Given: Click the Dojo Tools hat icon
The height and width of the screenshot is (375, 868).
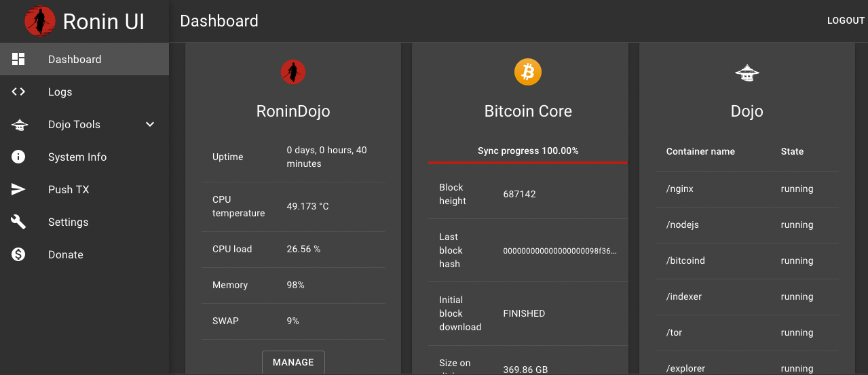Looking at the screenshot, I should [18, 124].
